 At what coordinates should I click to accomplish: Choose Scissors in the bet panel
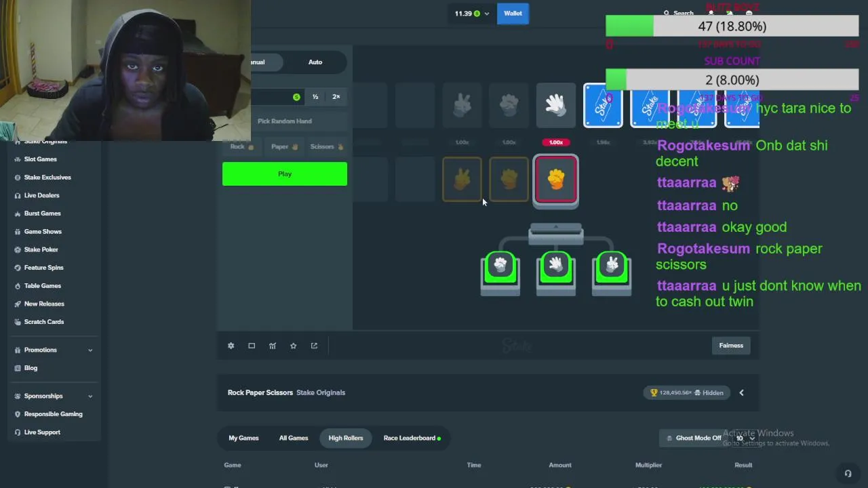(327, 146)
